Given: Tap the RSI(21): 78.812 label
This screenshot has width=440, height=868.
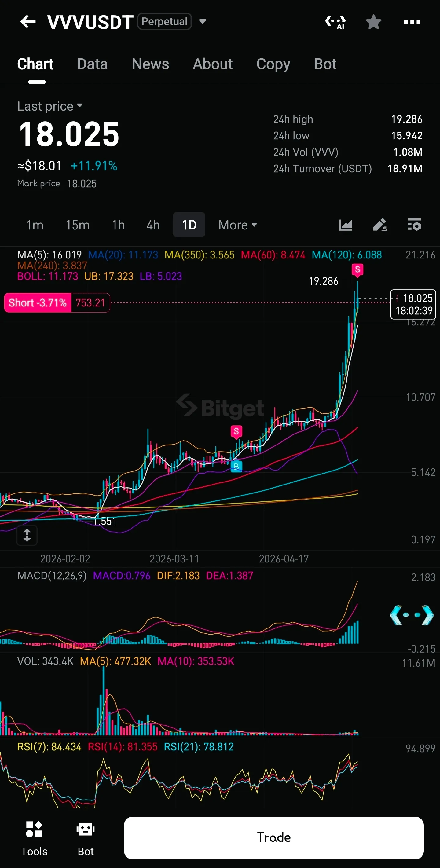Looking at the screenshot, I should [x=199, y=747].
